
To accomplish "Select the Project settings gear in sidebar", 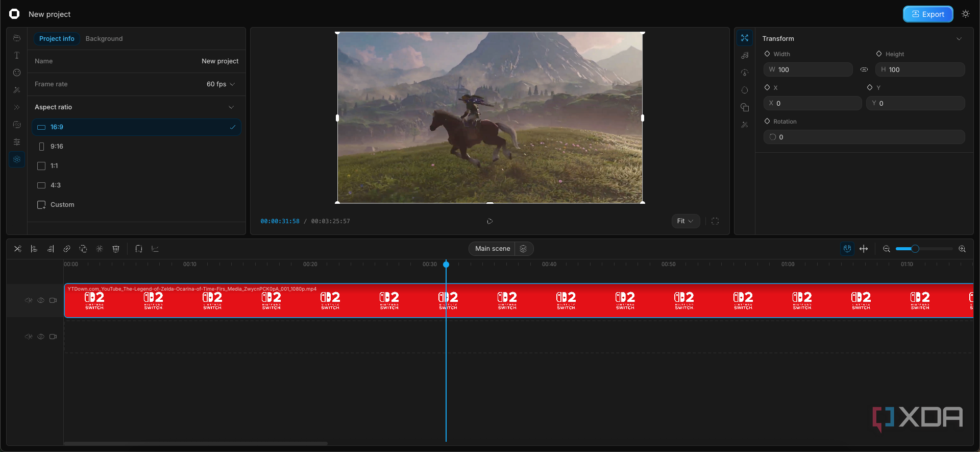I will (17, 159).
